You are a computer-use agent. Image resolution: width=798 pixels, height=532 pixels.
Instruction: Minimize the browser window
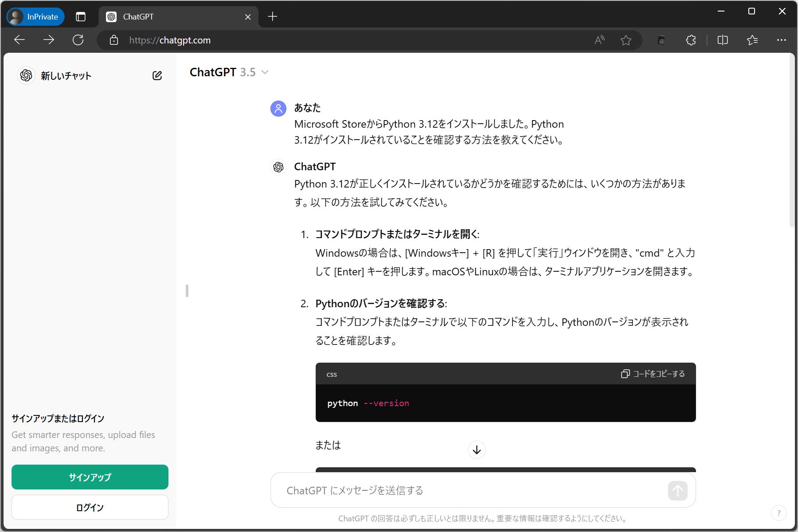click(721, 12)
